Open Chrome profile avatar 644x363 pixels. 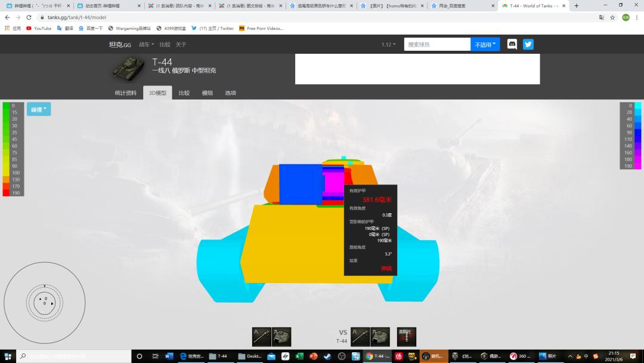(x=626, y=17)
